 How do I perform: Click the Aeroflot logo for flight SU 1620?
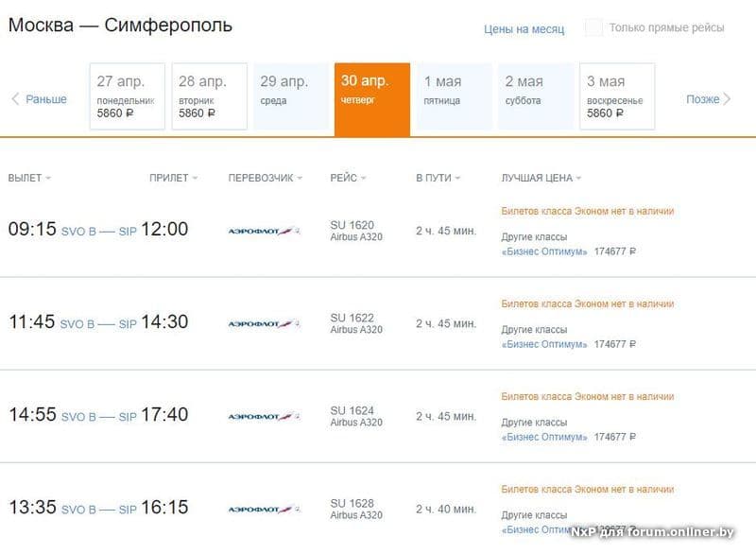[x=264, y=230]
